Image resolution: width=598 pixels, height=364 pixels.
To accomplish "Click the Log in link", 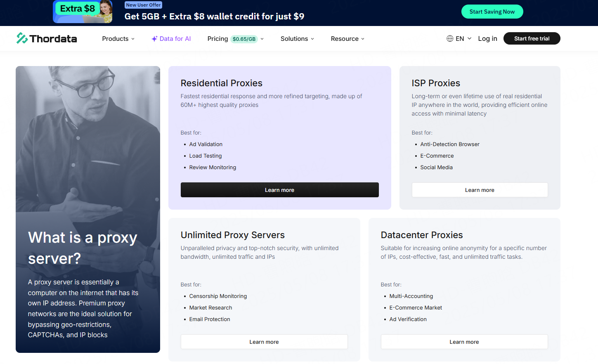I will [x=487, y=38].
